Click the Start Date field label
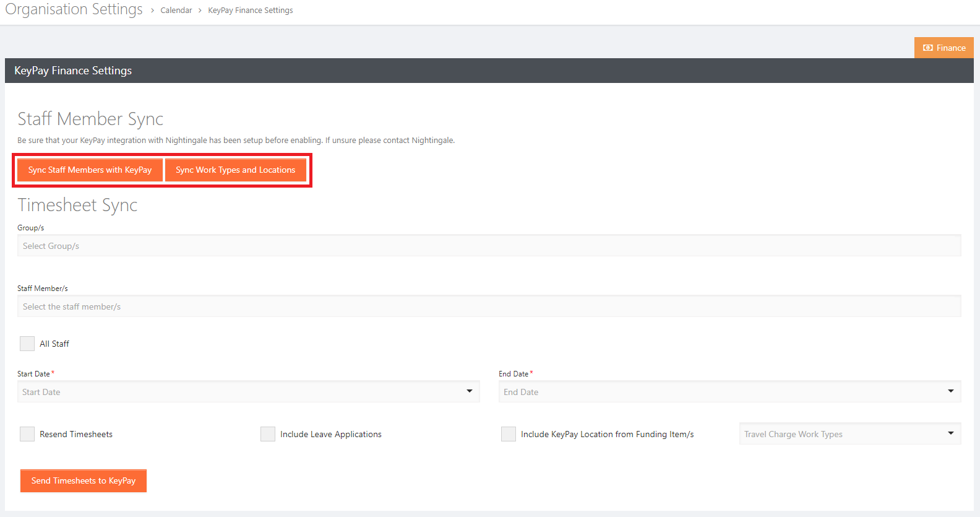 (33, 374)
